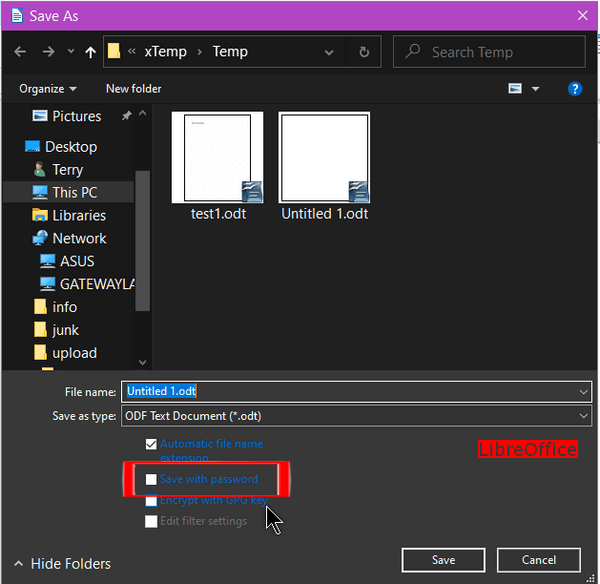Change the view with the view icon
Image resolution: width=600 pixels, height=584 pixels.
515,89
